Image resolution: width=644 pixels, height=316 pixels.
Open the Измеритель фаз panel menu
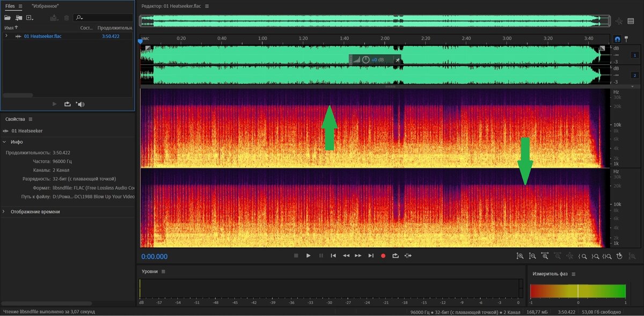point(574,274)
